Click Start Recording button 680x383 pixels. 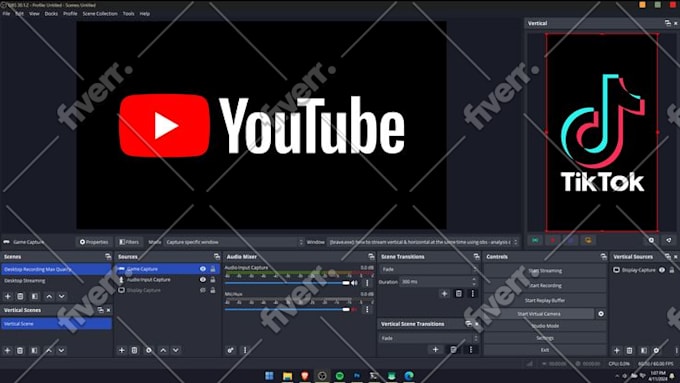545,285
